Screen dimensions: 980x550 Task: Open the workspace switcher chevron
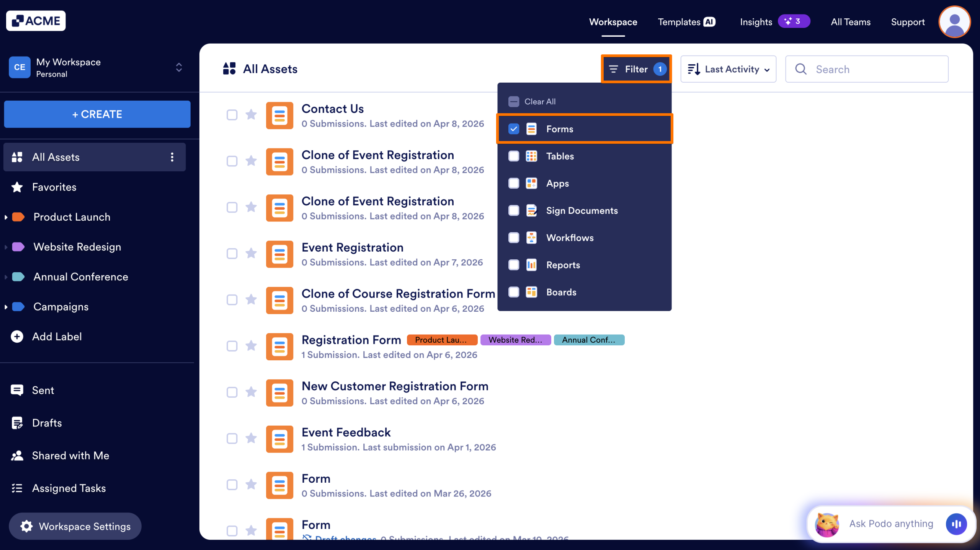pos(179,67)
